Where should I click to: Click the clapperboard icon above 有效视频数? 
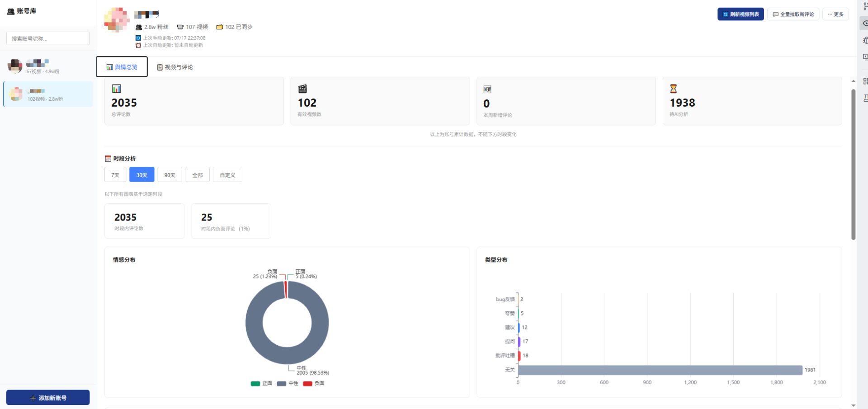(x=302, y=89)
